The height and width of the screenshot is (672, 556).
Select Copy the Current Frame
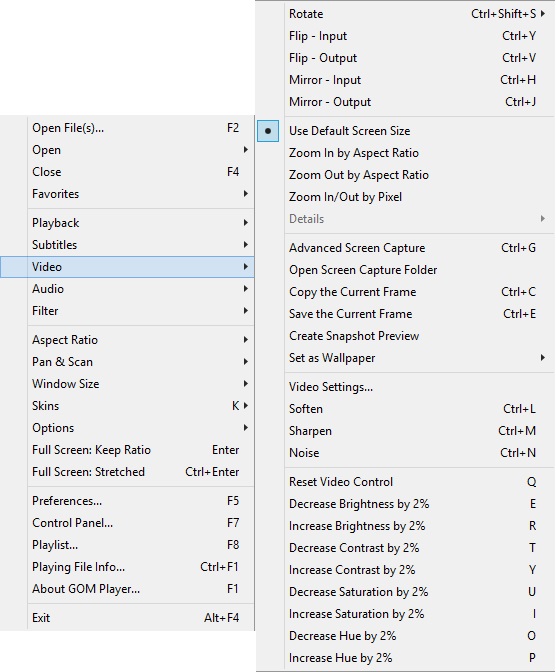coord(406,292)
